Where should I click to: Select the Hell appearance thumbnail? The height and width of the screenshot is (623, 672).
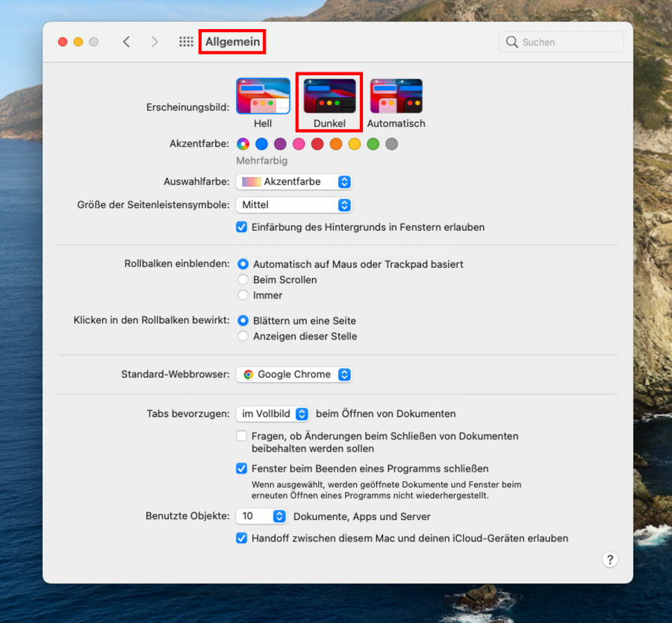pyautogui.click(x=263, y=96)
